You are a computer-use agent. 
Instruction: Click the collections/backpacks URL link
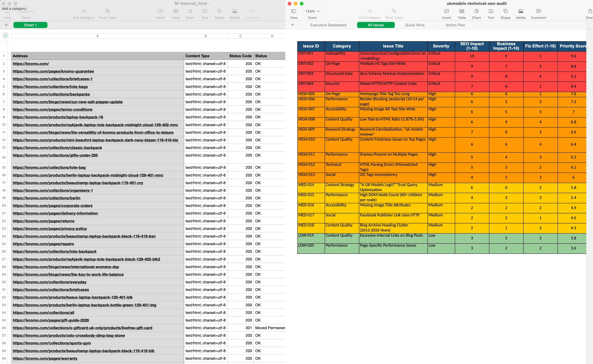[x=51, y=94]
